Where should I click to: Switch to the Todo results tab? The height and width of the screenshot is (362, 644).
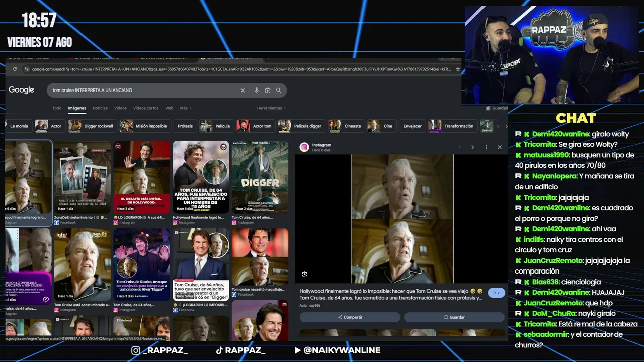coord(57,108)
